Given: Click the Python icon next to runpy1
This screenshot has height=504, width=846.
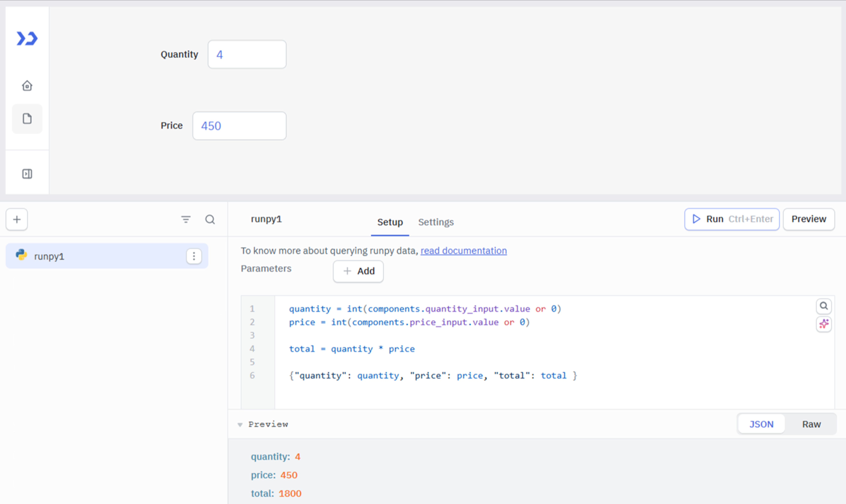Looking at the screenshot, I should pyautogui.click(x=21, y=256).
